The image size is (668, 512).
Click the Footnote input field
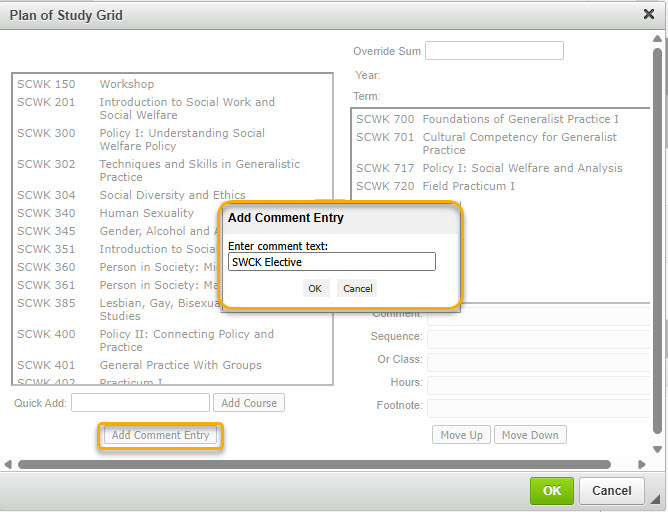pos(538,408)
